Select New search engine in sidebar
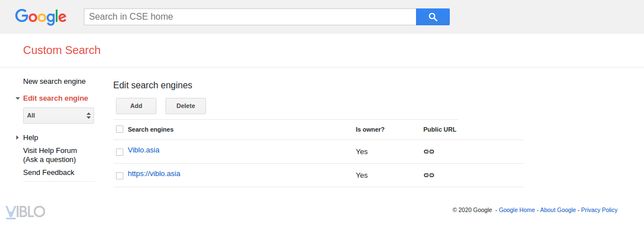Viewport: 644px width, 225px height. [x=54, y=82]
